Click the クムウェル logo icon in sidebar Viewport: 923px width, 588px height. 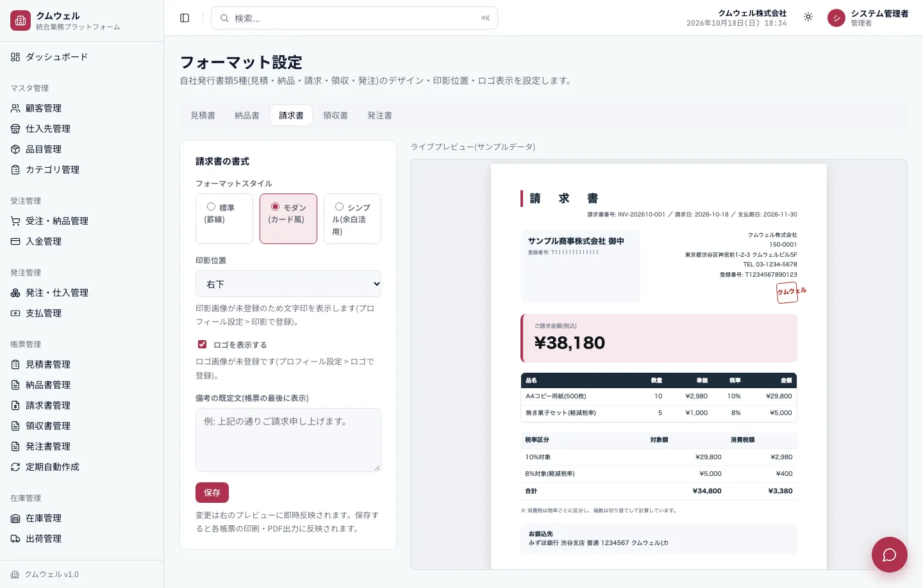click(x=21, y=20)
